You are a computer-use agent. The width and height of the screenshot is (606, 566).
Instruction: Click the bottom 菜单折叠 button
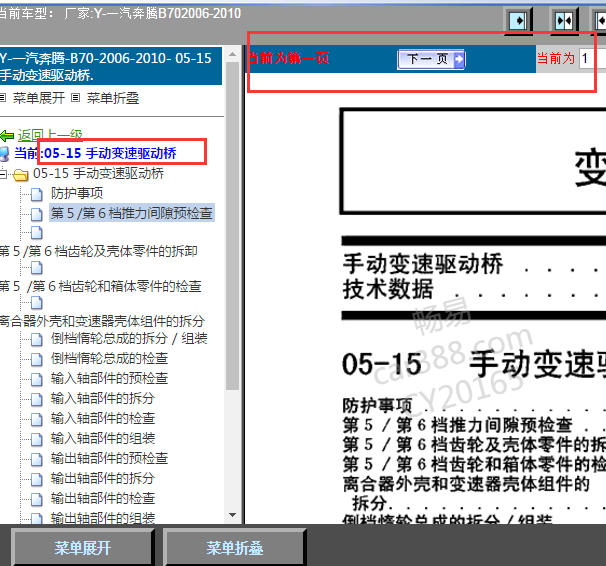coord(235,548)
